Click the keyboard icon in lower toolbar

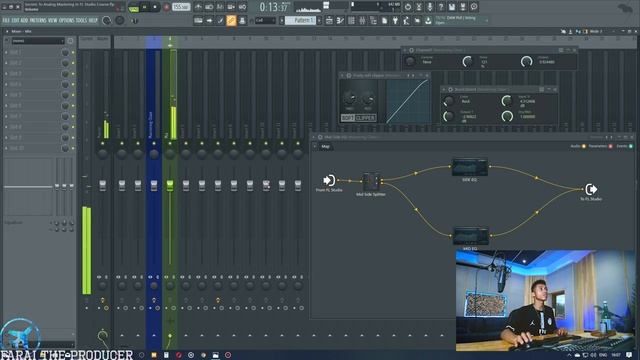point(198,20)
